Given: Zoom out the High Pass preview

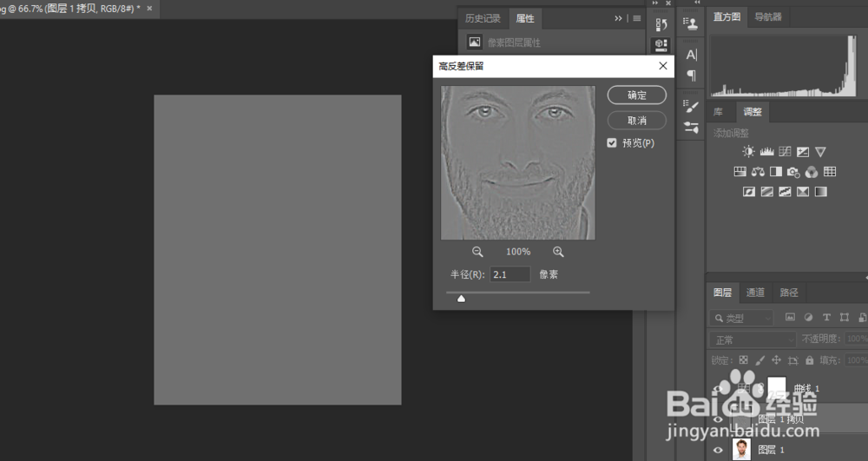Looking at the screenshot, I should coord(477,252).
